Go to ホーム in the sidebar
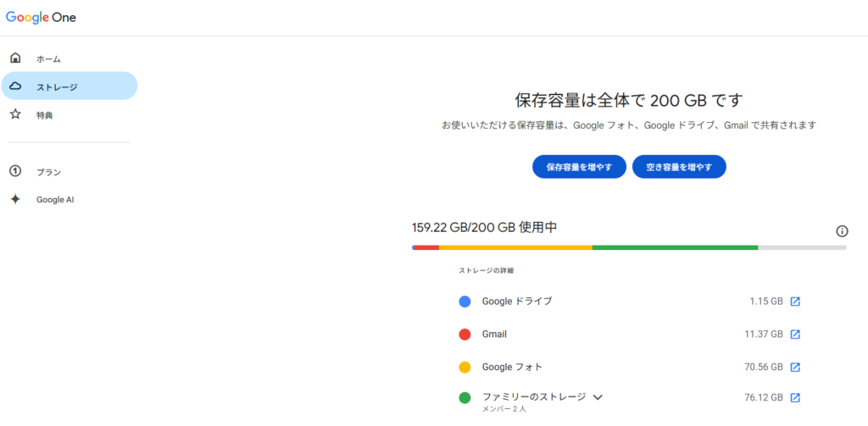 pyautogui.click(x=48, y=59)
